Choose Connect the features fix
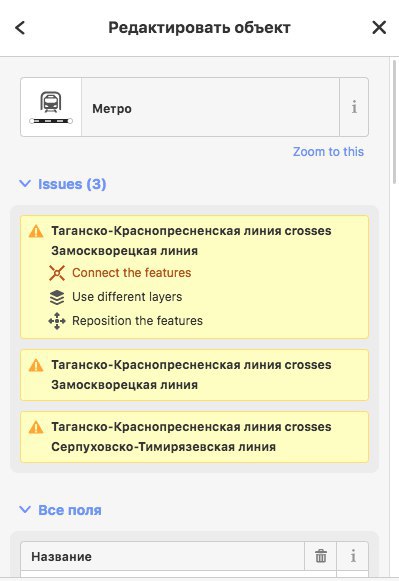This screenshot has width=399, height=581. coord(132,273)
